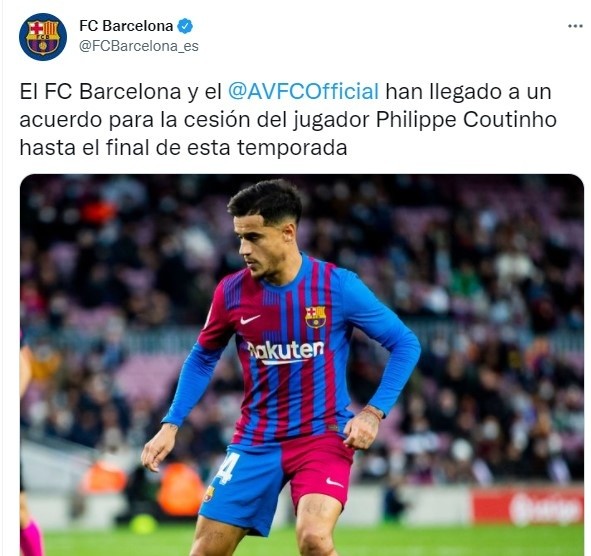Click the words Philippe Coutinho in the tweet
This screenshot has height=556, width=591.
466,119
